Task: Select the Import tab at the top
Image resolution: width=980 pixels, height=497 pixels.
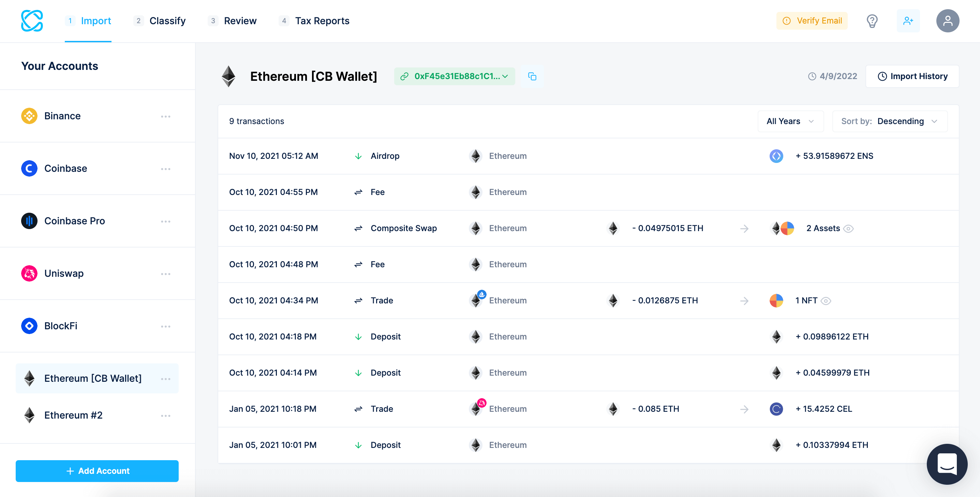Action: point(95,21)
